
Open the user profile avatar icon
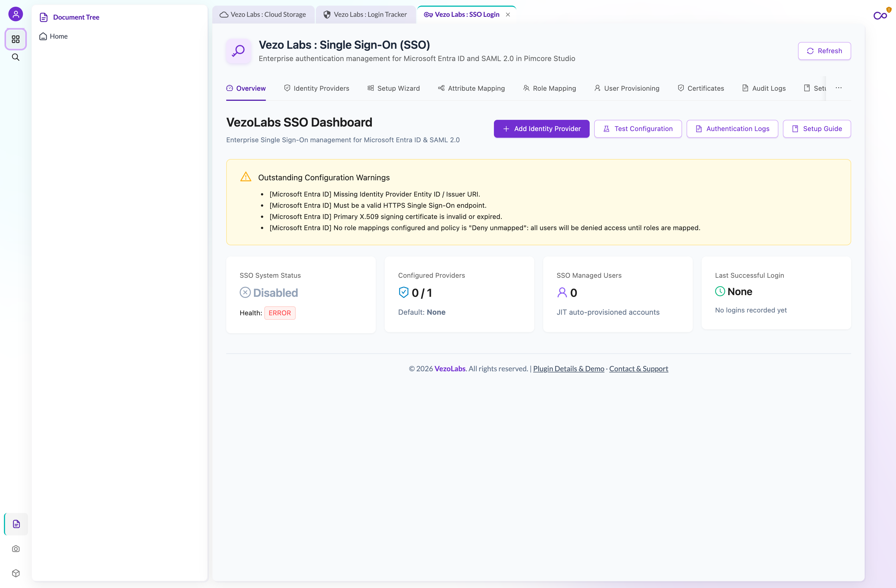pyautogui.click(x=15, y=14)
